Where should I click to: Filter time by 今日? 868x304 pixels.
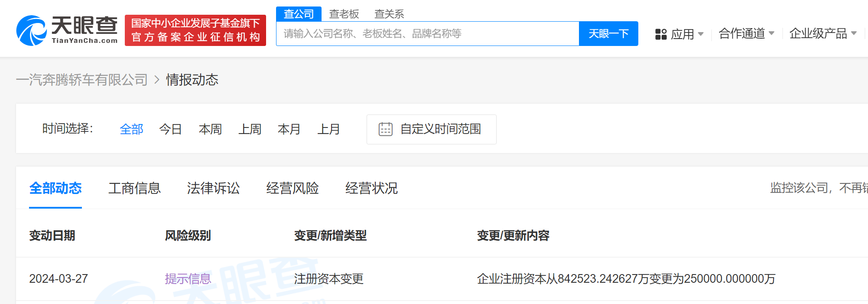click(170, 129)
